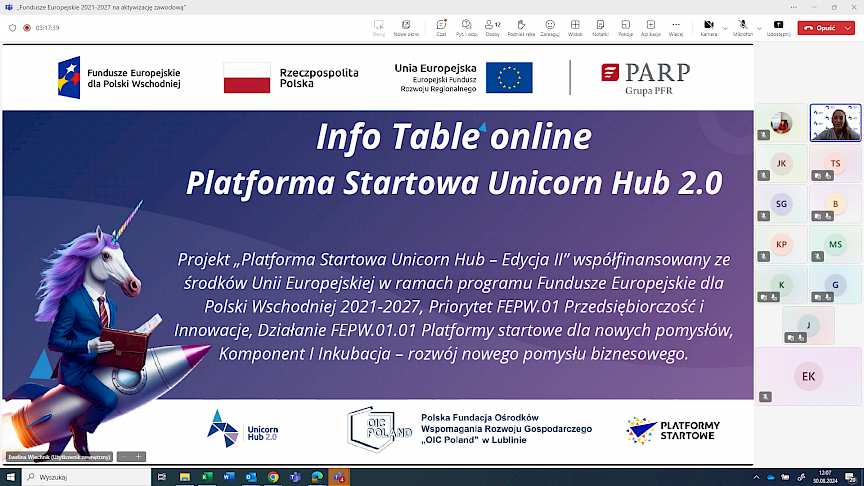
Task: Open the Więcej more actions menu
Action: pyautogui.click(x=676, y=28)
